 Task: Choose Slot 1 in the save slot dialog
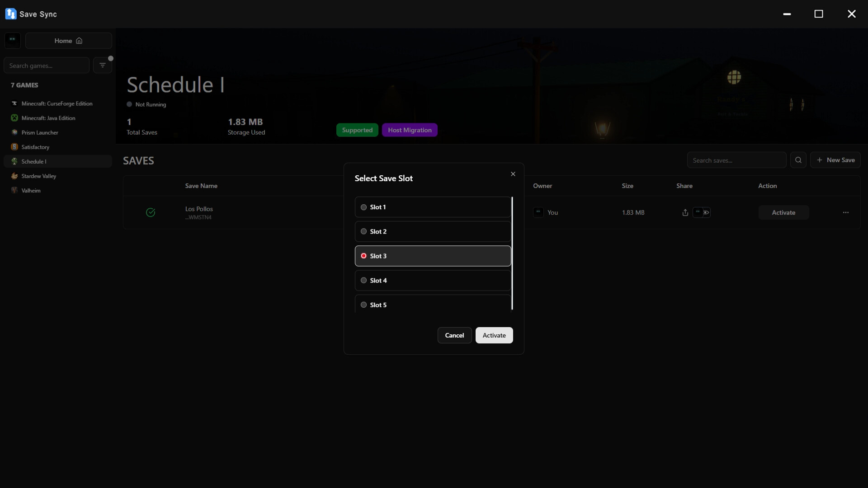coord(363,207)
